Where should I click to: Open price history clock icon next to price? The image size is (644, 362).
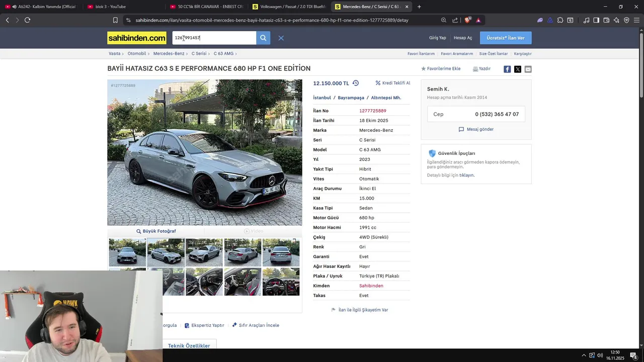click(x=356, y=83)
